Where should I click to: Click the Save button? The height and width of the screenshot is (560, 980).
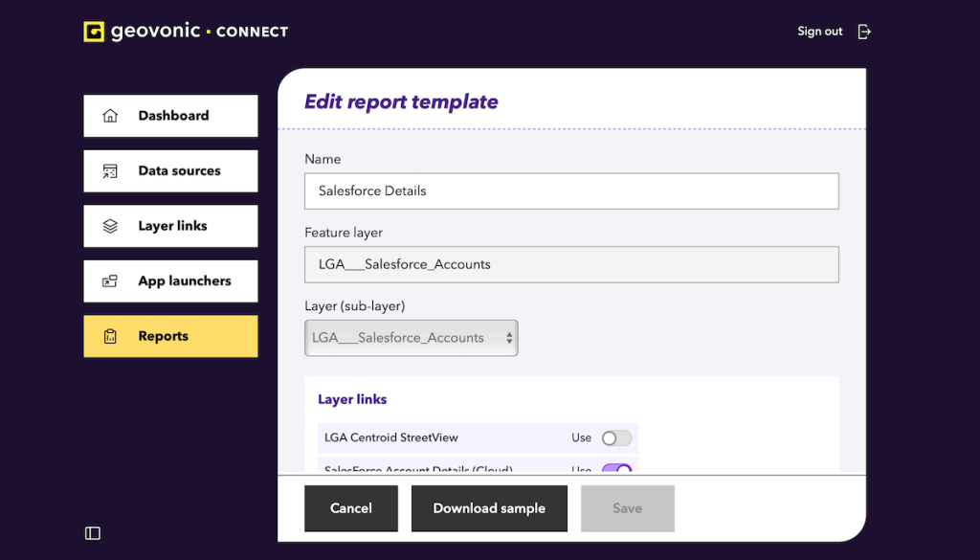coord(627,508)
